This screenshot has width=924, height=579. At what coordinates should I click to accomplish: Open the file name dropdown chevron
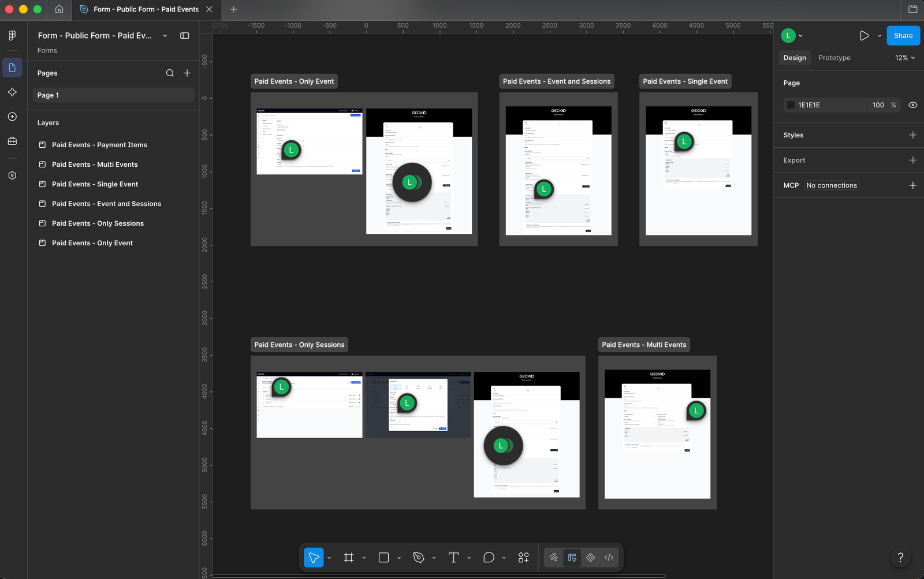(165, 36)
